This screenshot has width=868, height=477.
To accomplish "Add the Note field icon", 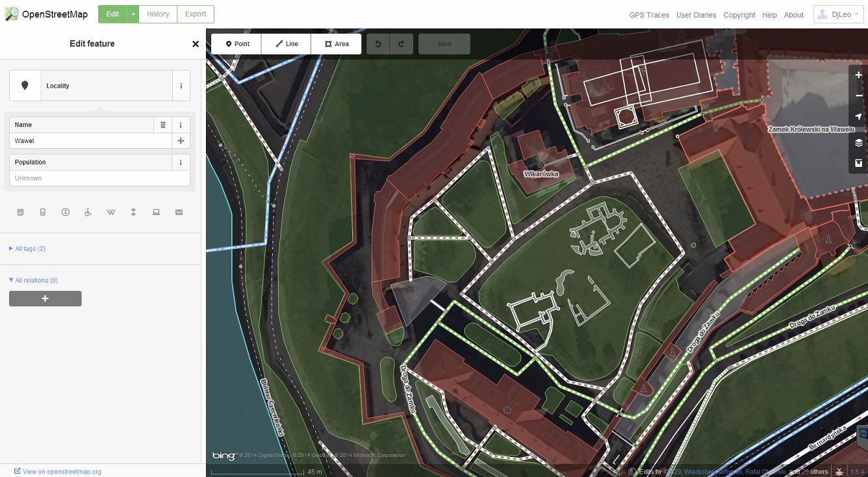I will [x=21, y=213].
